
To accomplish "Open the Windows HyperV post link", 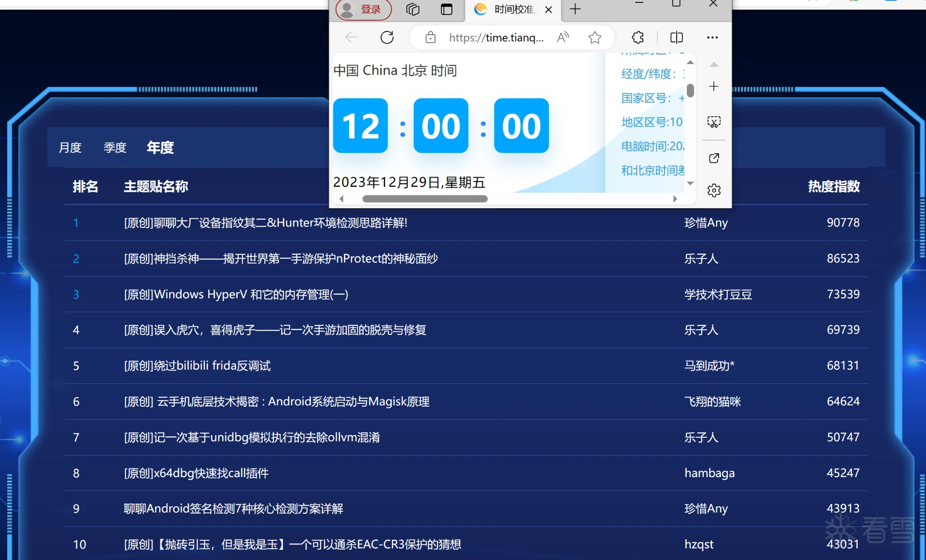I will coord(236,294).
